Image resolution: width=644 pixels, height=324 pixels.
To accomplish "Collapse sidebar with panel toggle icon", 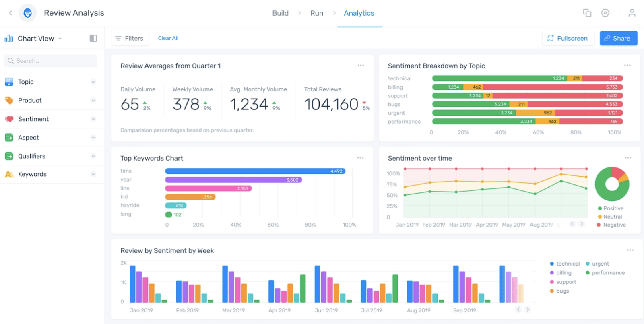I will click(x=93, y=38).
